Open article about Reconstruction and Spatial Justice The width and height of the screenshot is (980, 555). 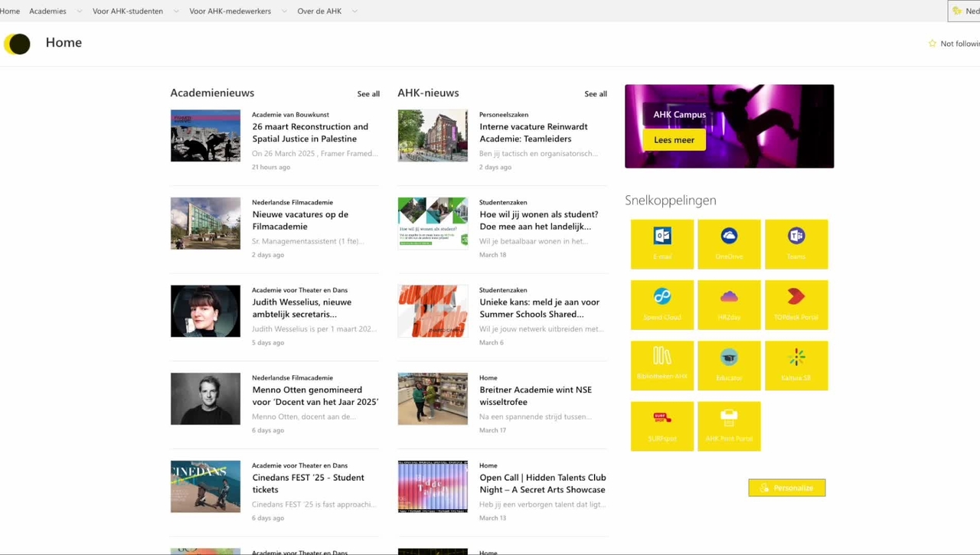(x=310, y=132)
